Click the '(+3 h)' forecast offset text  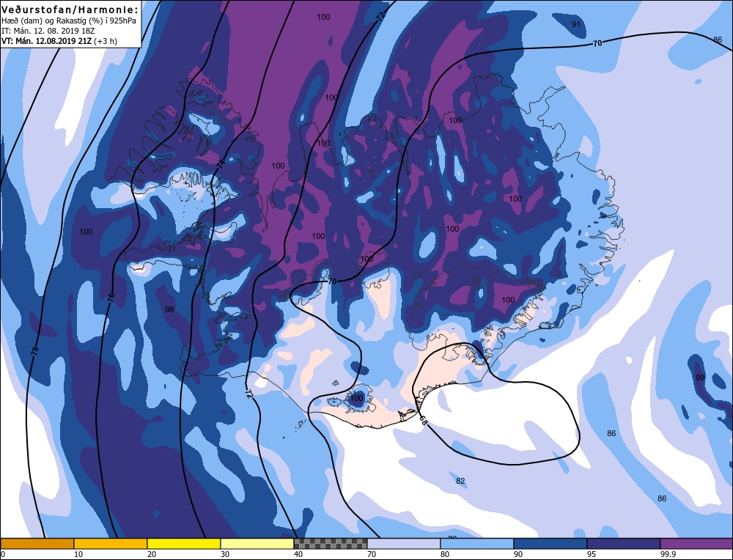pyautogui.click(x=106, y=41)
